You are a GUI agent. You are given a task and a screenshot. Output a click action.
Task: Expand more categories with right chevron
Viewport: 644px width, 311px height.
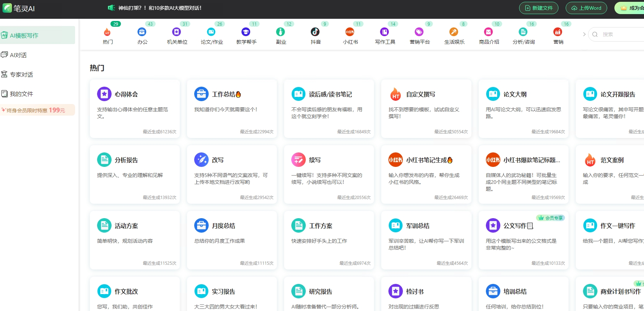(x=584, y=34)
